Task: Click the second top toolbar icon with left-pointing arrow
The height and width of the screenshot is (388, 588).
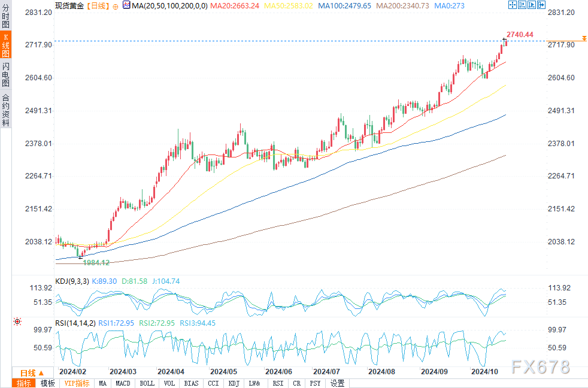Action: click(522, 5)
